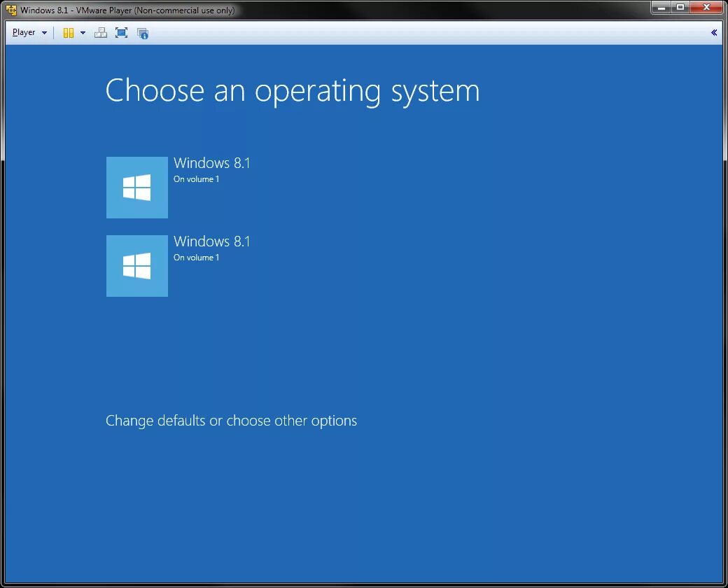Collapse the toolbar with double-chevron icon
Image resolution: width=728 pixels, height=588 pixels.
pos(713,32)
